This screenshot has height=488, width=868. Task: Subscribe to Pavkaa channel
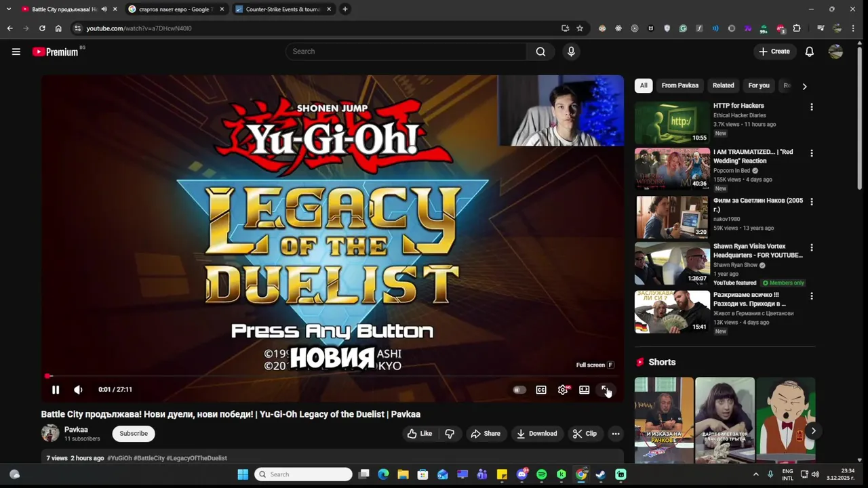[134, 434]
